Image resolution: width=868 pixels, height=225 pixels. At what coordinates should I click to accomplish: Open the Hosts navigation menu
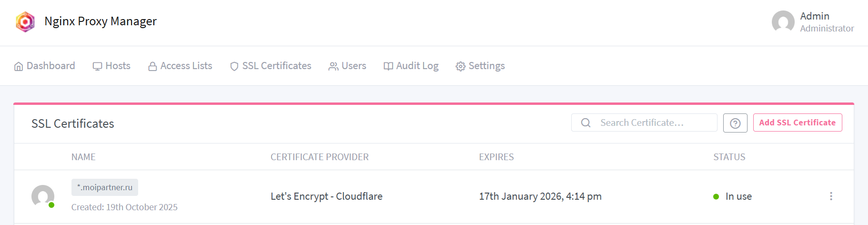pos(111,66)
